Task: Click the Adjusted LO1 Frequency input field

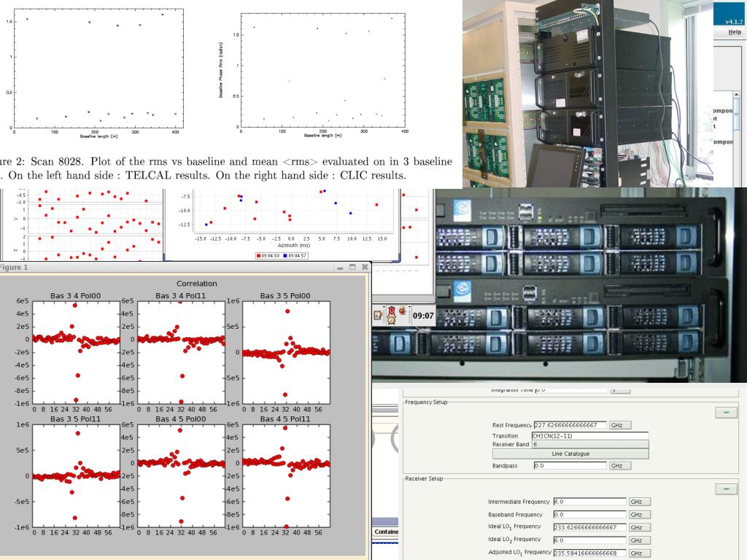Action: (589, 553)
